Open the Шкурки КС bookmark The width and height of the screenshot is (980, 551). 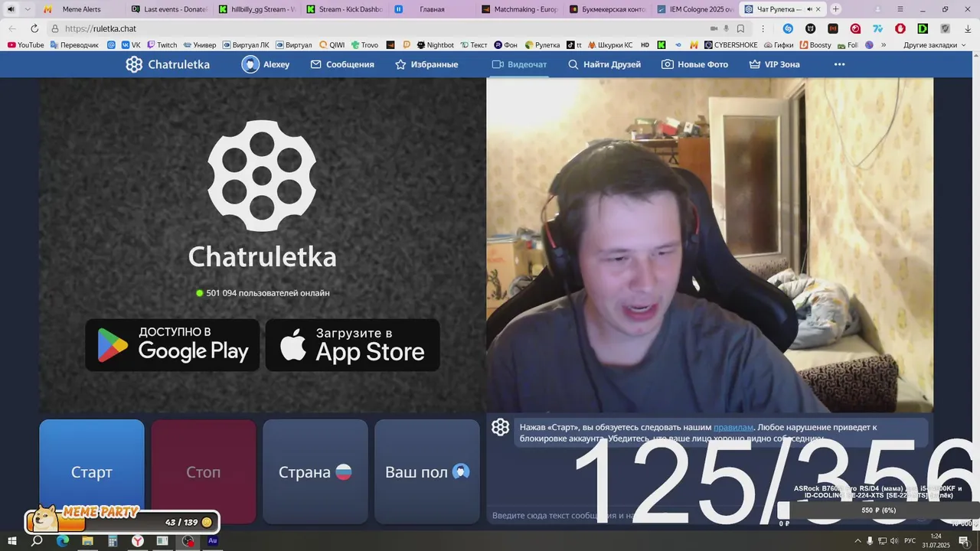[x=609, y=45]
